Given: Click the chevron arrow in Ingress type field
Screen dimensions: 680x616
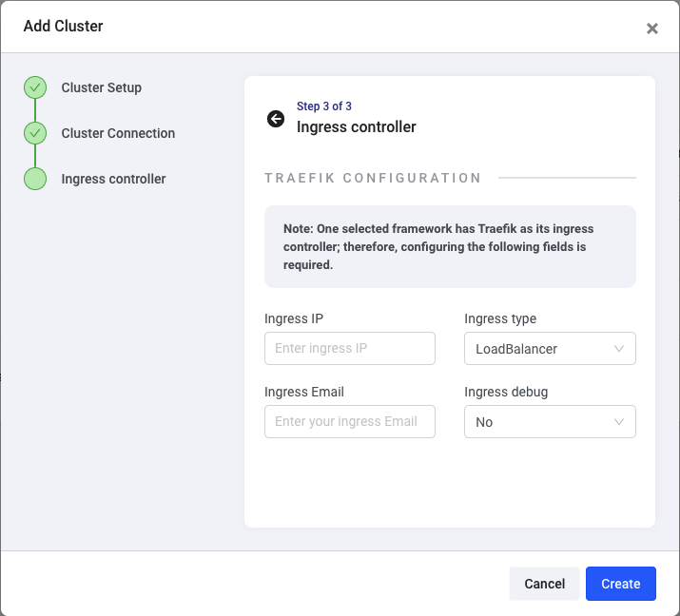Looking at the screenshot, I should [619, 349].
